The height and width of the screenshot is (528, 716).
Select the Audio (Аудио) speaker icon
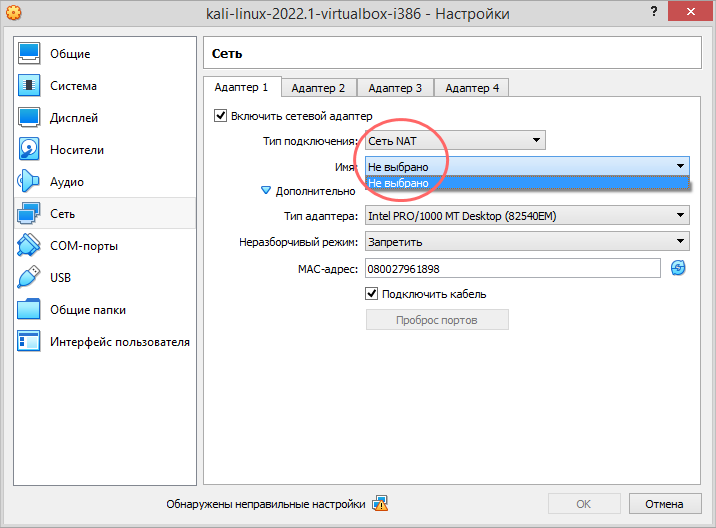(28, 181)
